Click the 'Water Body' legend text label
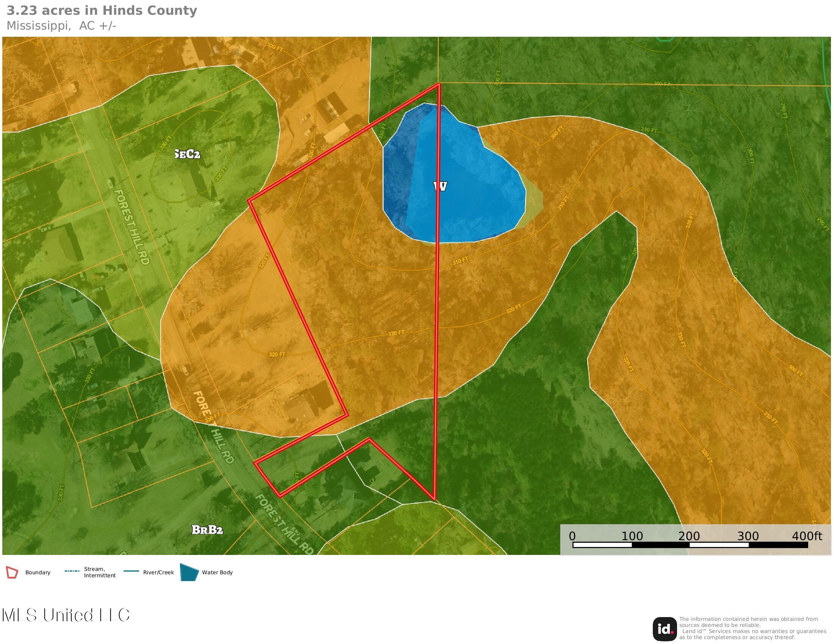The width and height of the screenshot is (834, 644). click(217, 573)
